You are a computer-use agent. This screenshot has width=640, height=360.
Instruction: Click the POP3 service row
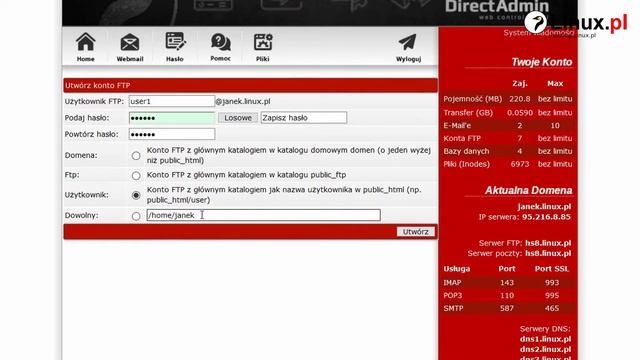click(x=508, y=295)
